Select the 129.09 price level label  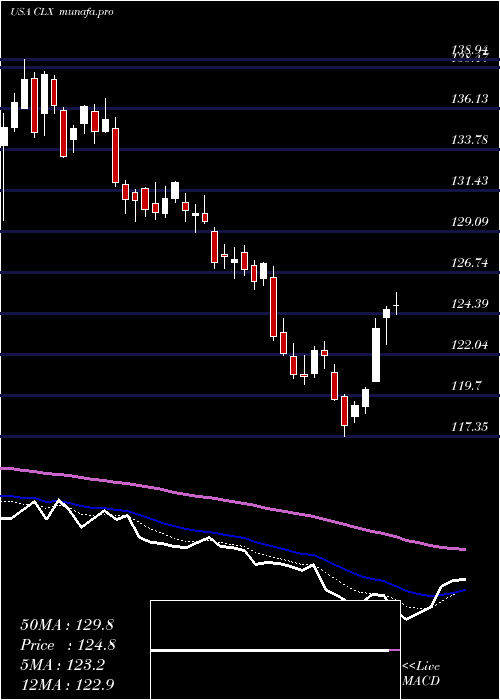click(469, 221)
